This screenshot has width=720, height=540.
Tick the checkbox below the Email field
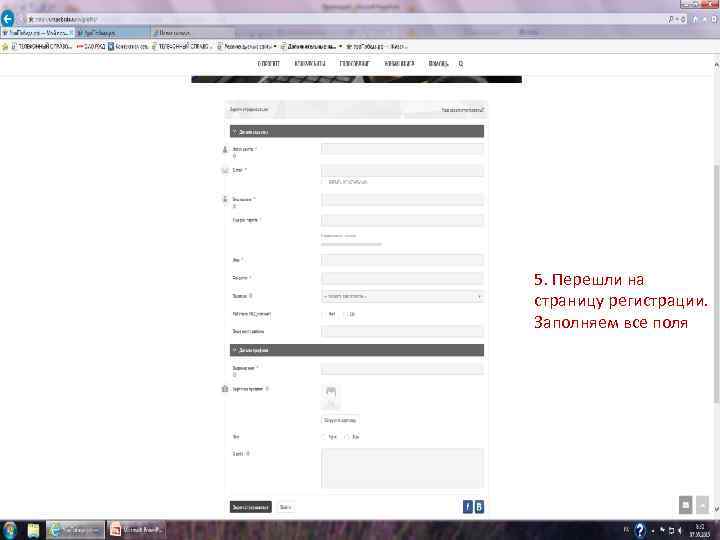324,182
